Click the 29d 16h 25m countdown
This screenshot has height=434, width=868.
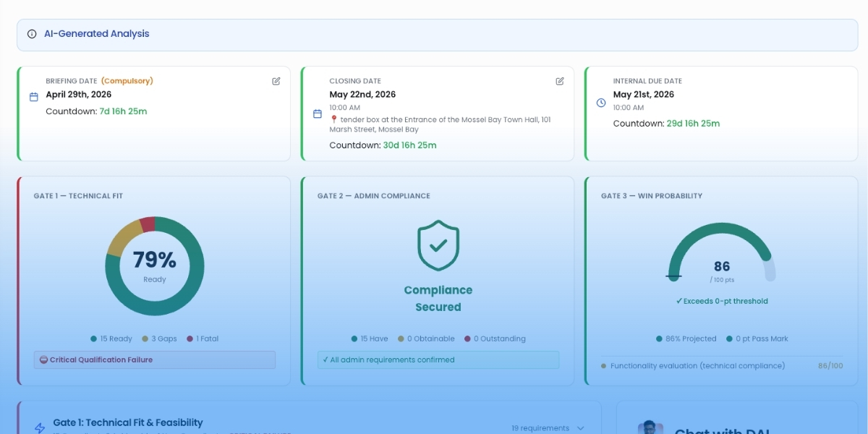coord(693,124)
